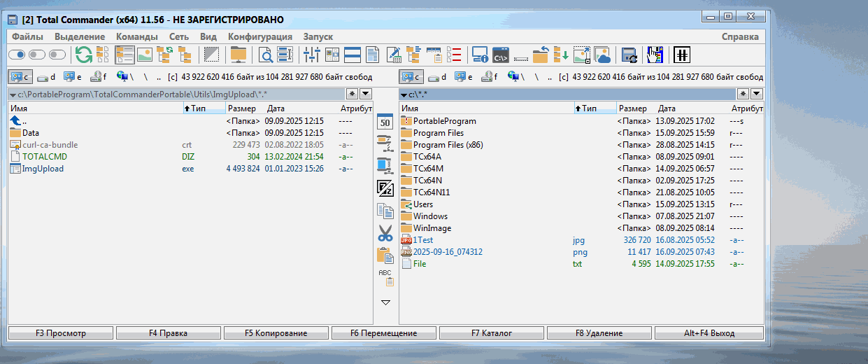This screenshot has height=364, width=868.
Task: Select the WinImage folder in right panel
Action: (581, 228)
